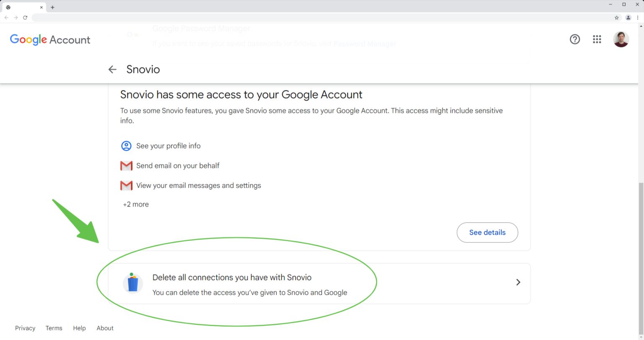Open the Terms footer link
644x340 pixels.
tap(54, 328)
